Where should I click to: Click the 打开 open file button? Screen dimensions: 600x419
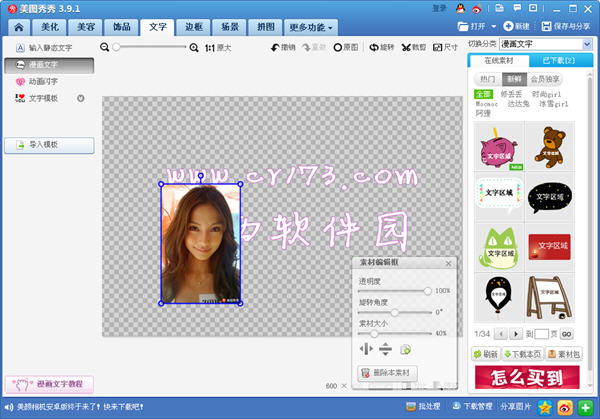coord(472,26)
